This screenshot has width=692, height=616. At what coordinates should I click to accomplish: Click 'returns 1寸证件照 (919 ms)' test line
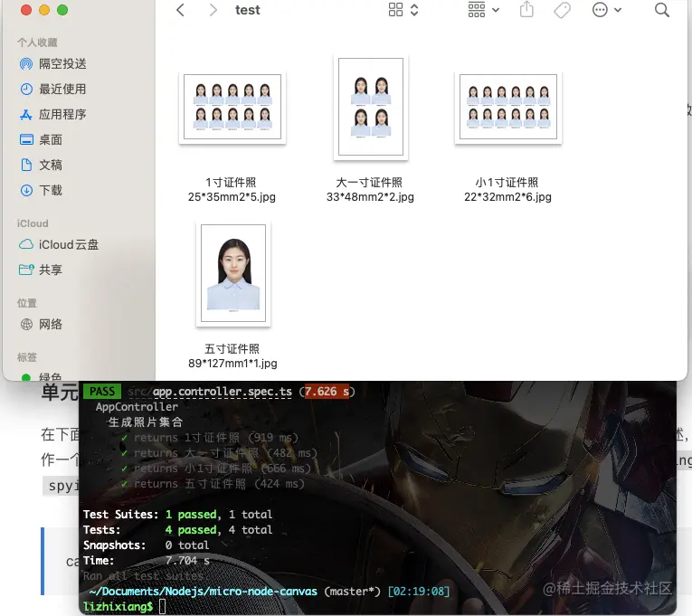click(x=210, y=438)
